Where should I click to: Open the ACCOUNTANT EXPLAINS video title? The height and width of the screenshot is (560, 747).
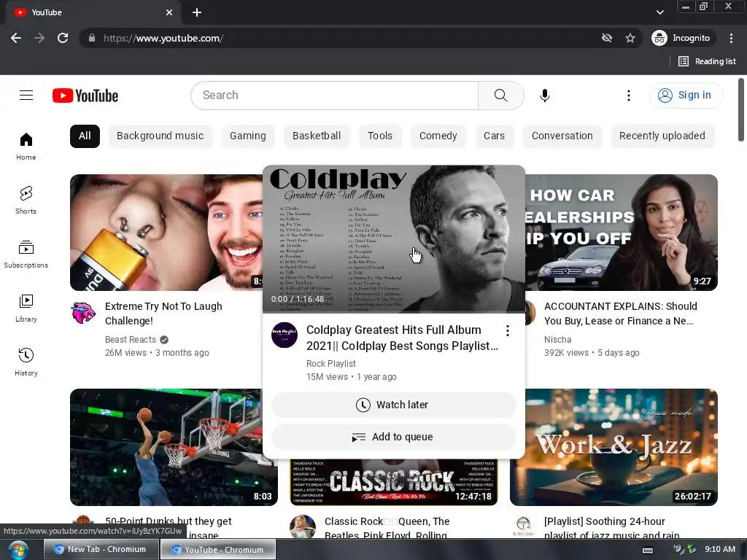[620, 314]
